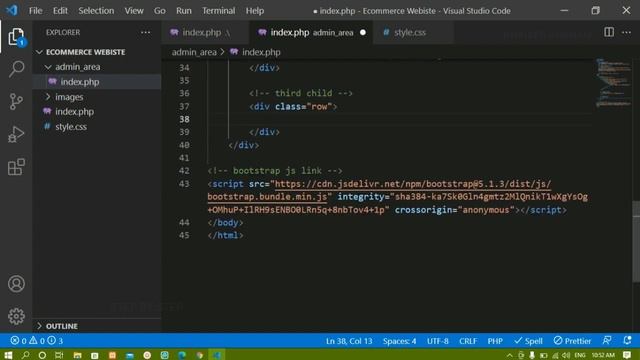Viewport: 640px width, 360px height.
Task: Open the Explorer view in activity bar
Action: point(16,37)
